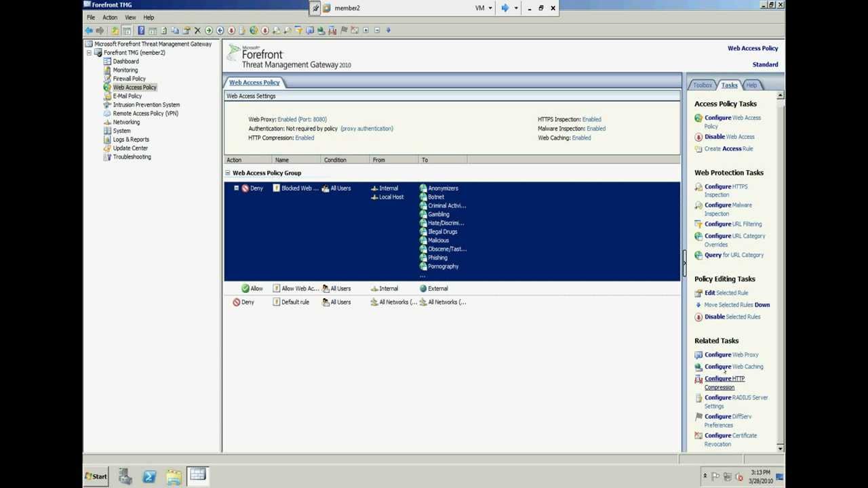Click Configure Web Proxy task
Image resolution: width=868 pixels, height=488 pixels.
pyautogui.click(x=731, y=355)
